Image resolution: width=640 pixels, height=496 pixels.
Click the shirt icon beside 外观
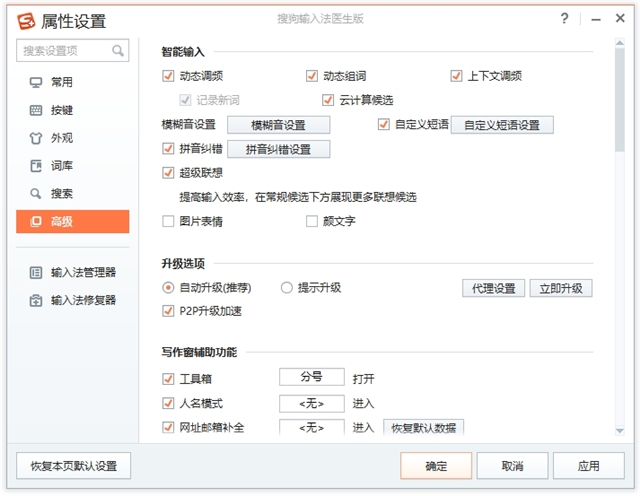36,138
